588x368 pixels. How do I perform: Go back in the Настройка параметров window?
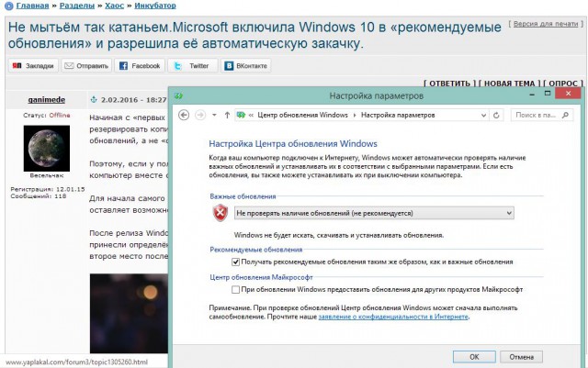click(x=184, y=115)
